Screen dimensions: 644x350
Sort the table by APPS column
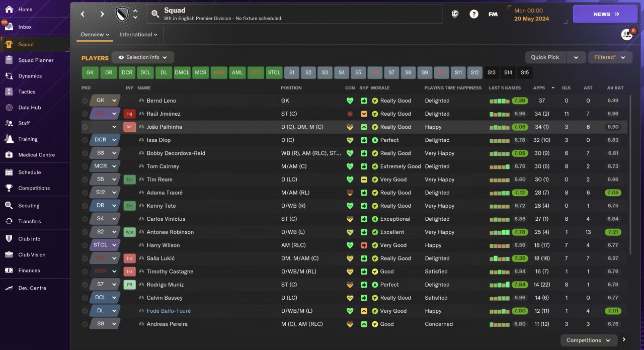click(x=539, y=88)
